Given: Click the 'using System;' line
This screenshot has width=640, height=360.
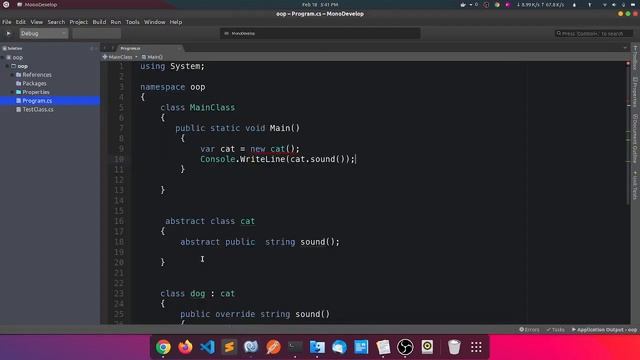Looking at the screenshot, I should [x=172, y=66].
